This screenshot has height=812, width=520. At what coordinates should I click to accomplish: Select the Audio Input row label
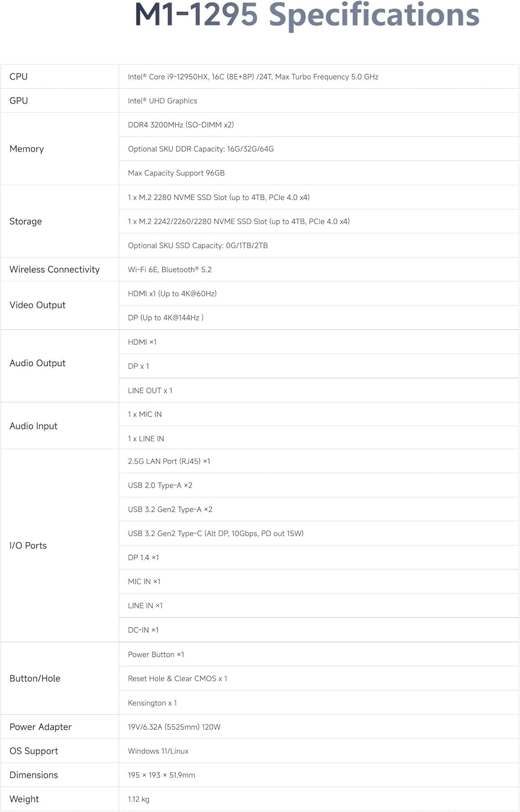click(x=34, y=426)
